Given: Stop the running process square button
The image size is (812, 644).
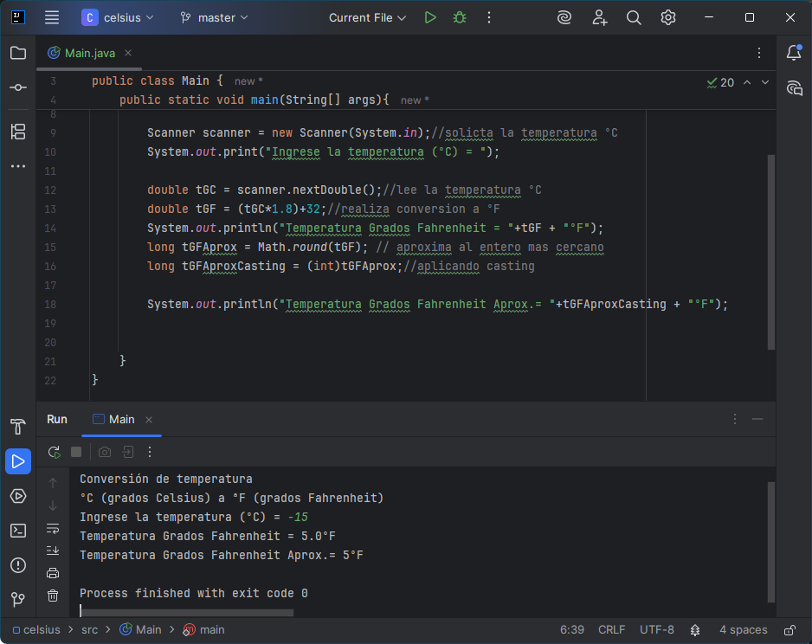Looking at the screenshot, I should coord(76,452).
